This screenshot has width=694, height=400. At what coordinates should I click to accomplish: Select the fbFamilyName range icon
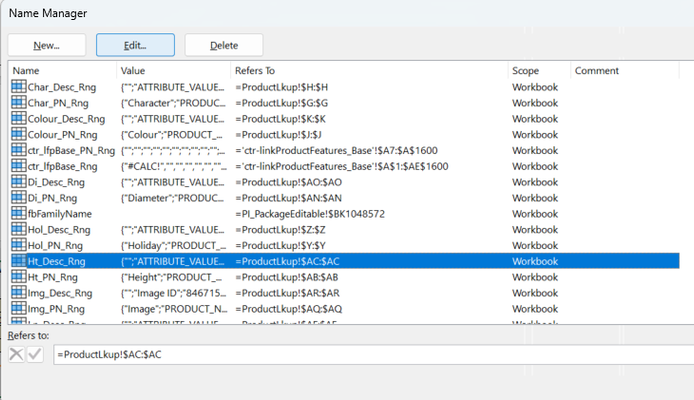point(19,214)
